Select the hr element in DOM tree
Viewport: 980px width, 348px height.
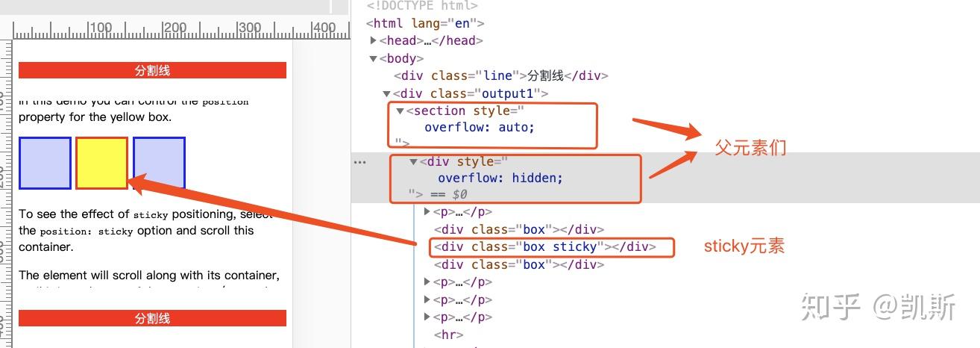coord(448,335)
